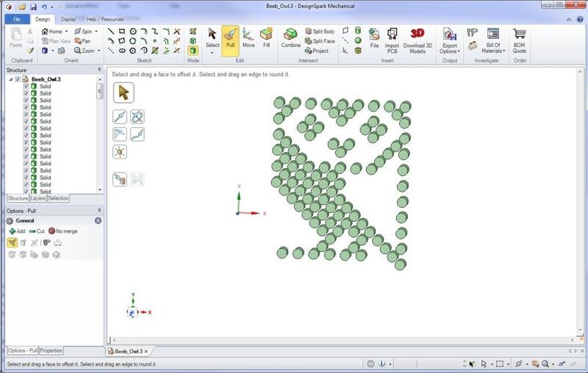Open Download 3D Models
The image size is (588, 373).
point(417,40)
